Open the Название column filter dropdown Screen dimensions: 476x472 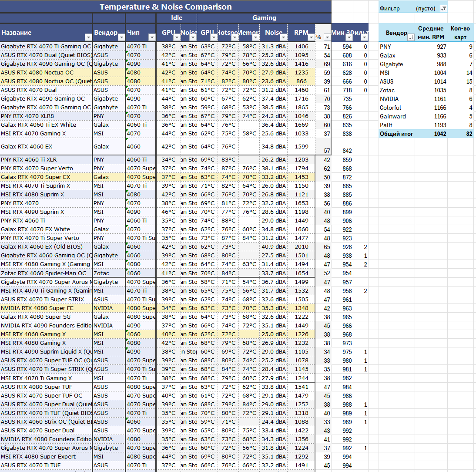tap(88, 37)
